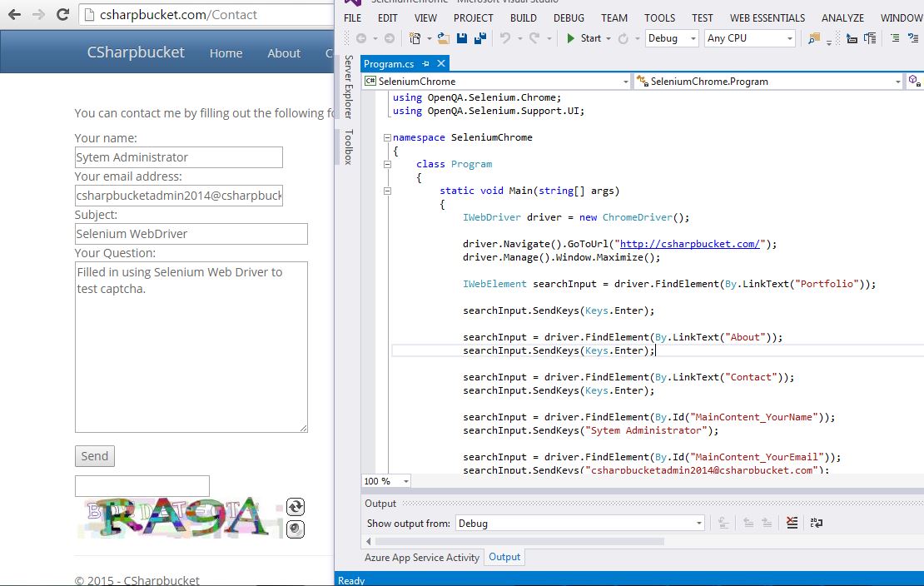
Task: Close the Program.cs tab
Action: [x=441, y=63]
